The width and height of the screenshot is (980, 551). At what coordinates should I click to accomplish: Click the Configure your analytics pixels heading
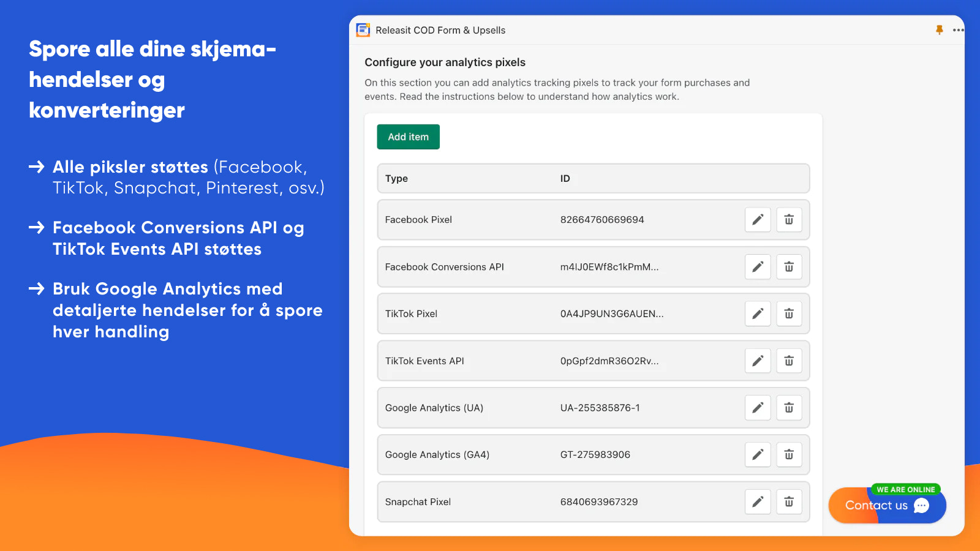(445, 62)
